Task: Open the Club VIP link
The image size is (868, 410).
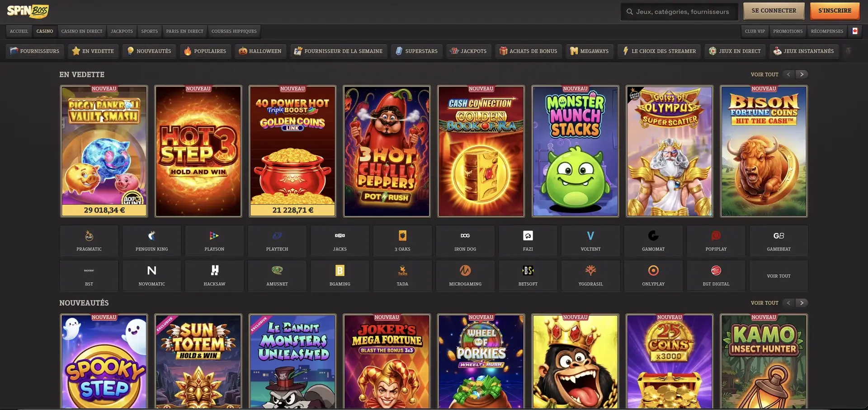Action: (x=755, y=31)
